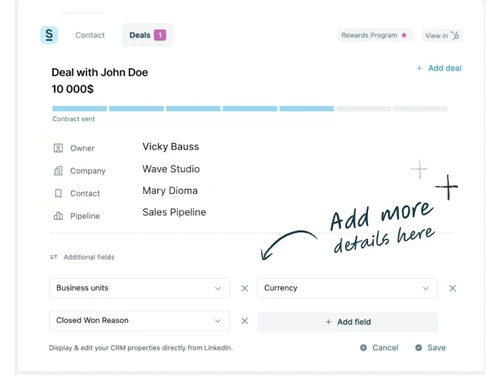Click the Owner field label
The width and height of the screenshot is (500, 375).
[x=82, y=148]
